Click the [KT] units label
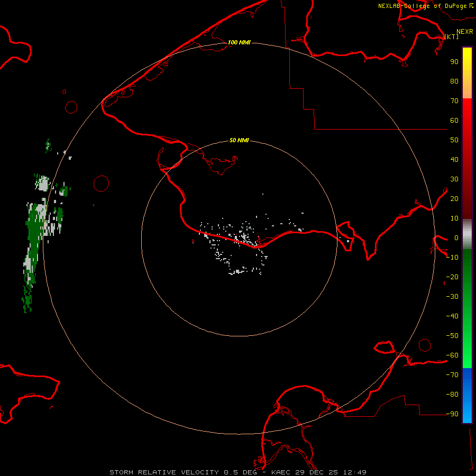 [452, 36]
